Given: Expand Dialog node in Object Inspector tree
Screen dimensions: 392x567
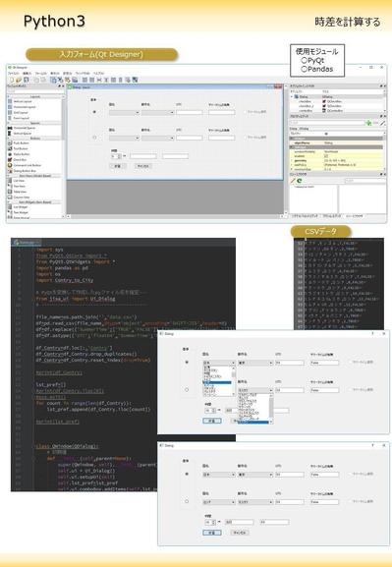Looking at the screenshot, I should point(293,97).
